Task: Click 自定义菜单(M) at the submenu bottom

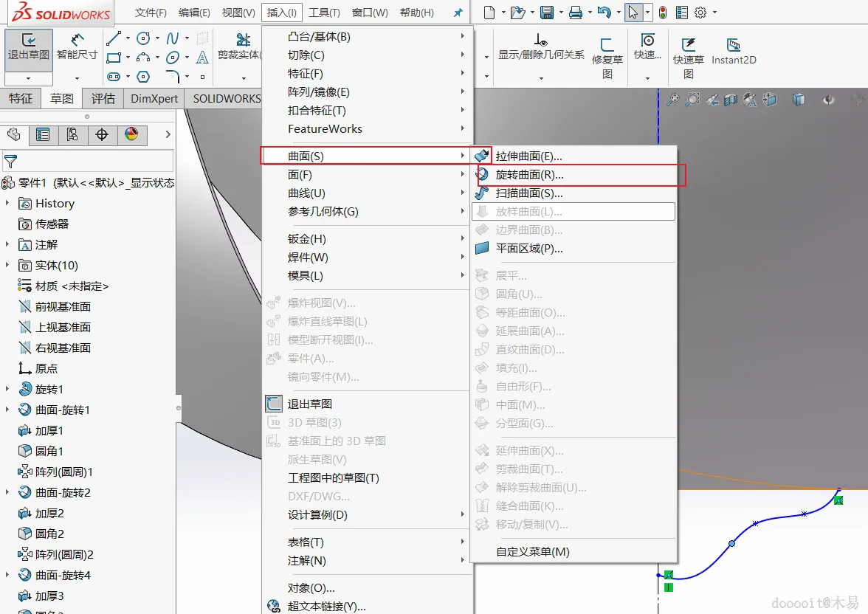Action: 573,552
